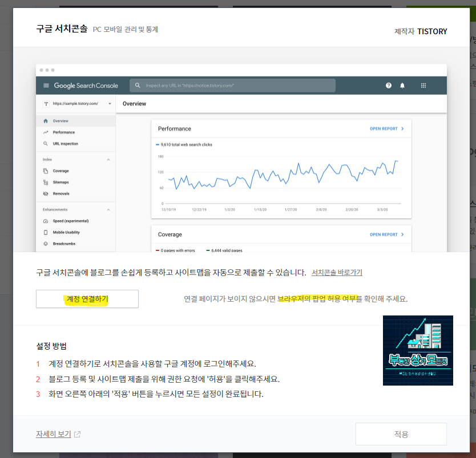The width and height of the screenshot is (476, 458).
Task: Click the 9,610 total web search clicks legend
Action: 184,145
